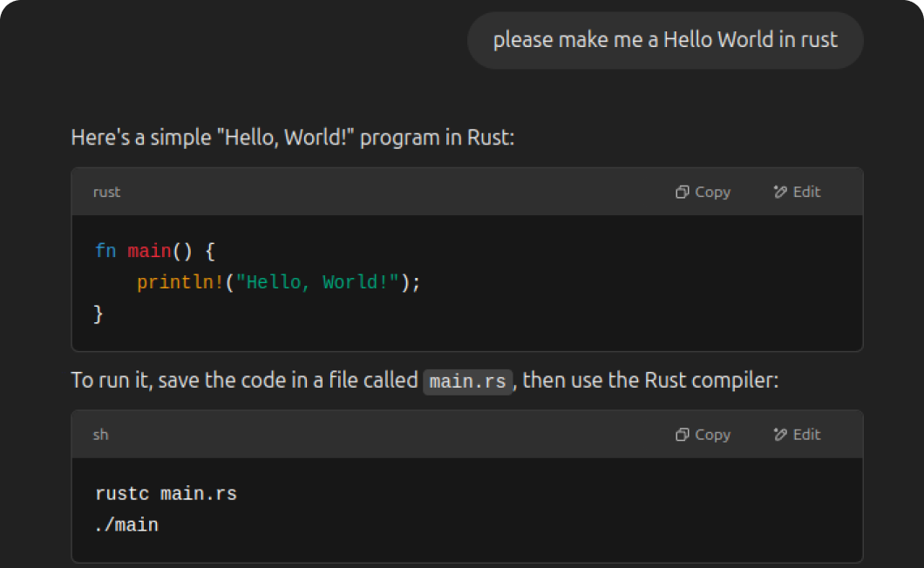Click the edit pencil icon in the sh block
Image resolution: width=924 pixels, height=568 pixels.
tap(780, 435)
